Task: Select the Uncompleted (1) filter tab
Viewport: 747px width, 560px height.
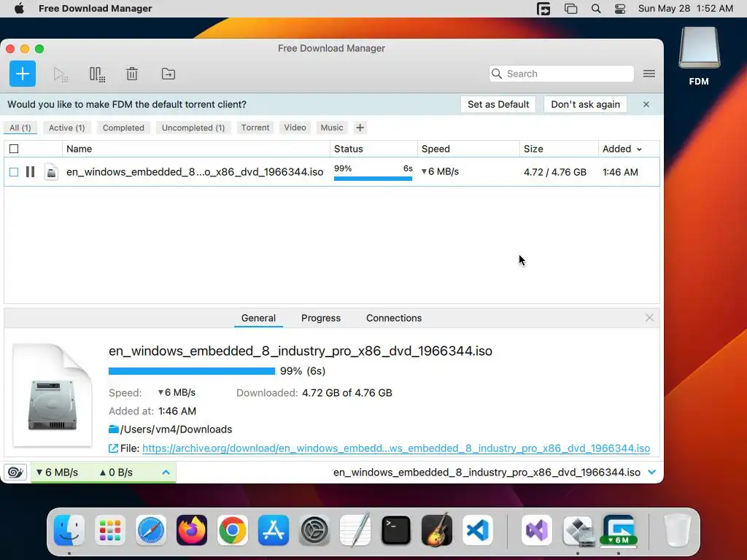Action: [193, 128]
